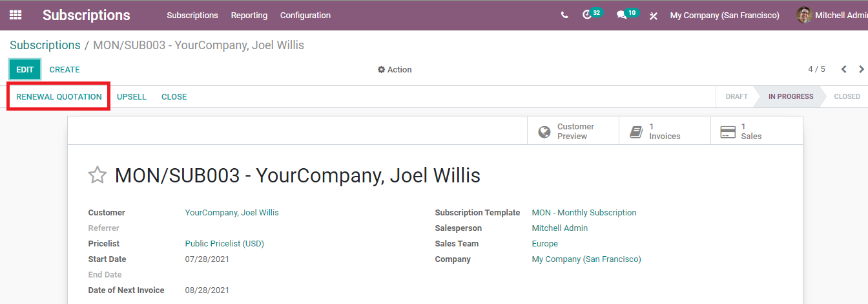Go to next record arrow
This screenshot has width=868, height=304.
click(x=862, y=69)
